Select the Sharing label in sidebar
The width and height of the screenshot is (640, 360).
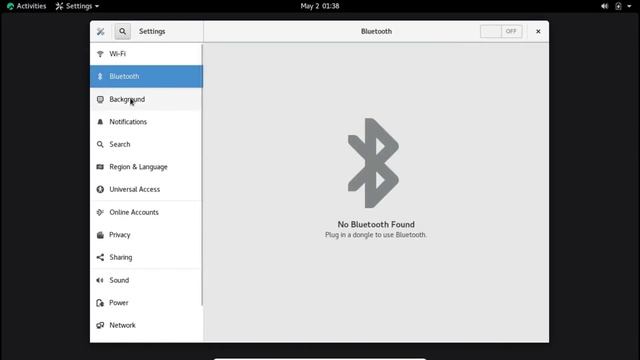pos(121,257)
